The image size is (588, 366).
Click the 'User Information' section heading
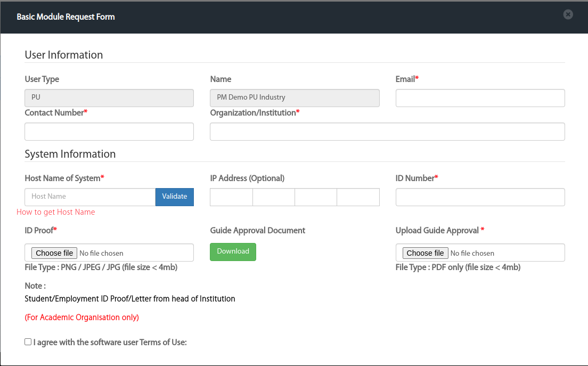point(64,55)
